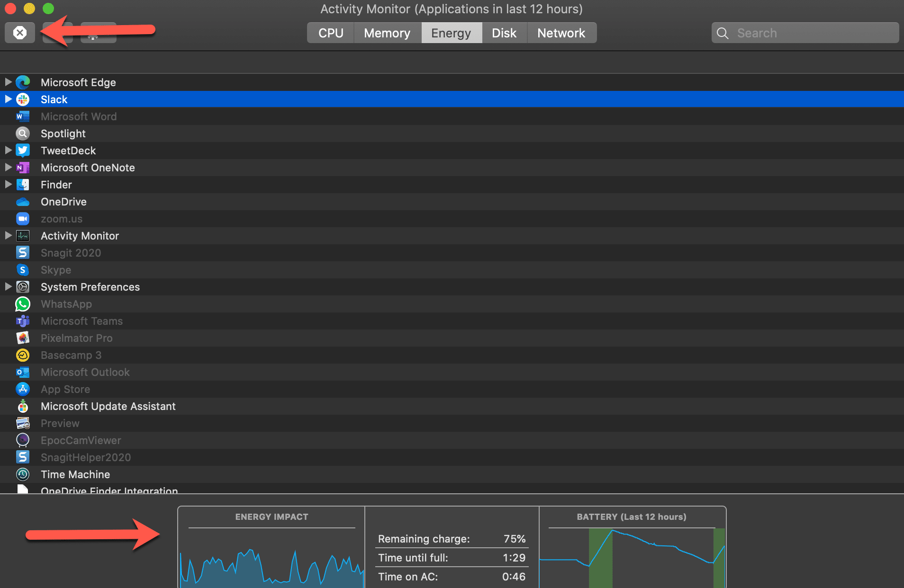Click the WhatsApp icon
Screen dimensions: 904x588
pos(23,304)
